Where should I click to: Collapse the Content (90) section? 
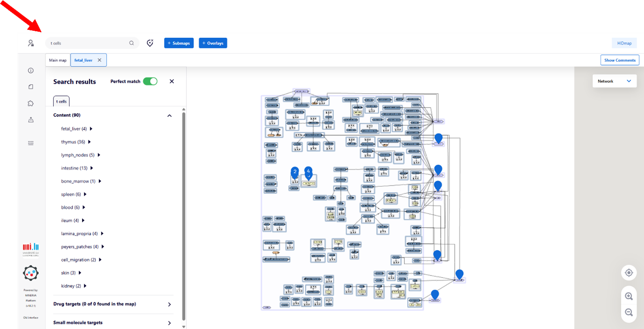[169, 115]
